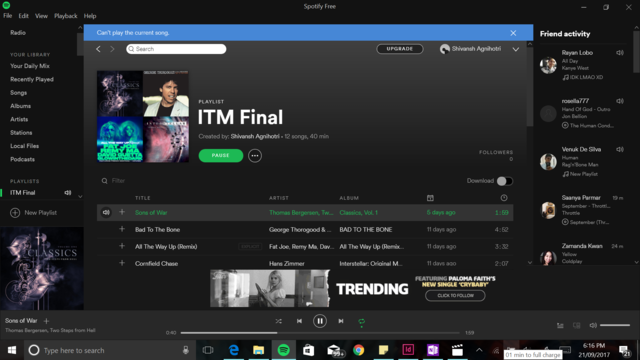Expand the Shivansh Agnihotri account menu
Image resolution: width=640 pixels, height=360 pixels.
(516, 49)
